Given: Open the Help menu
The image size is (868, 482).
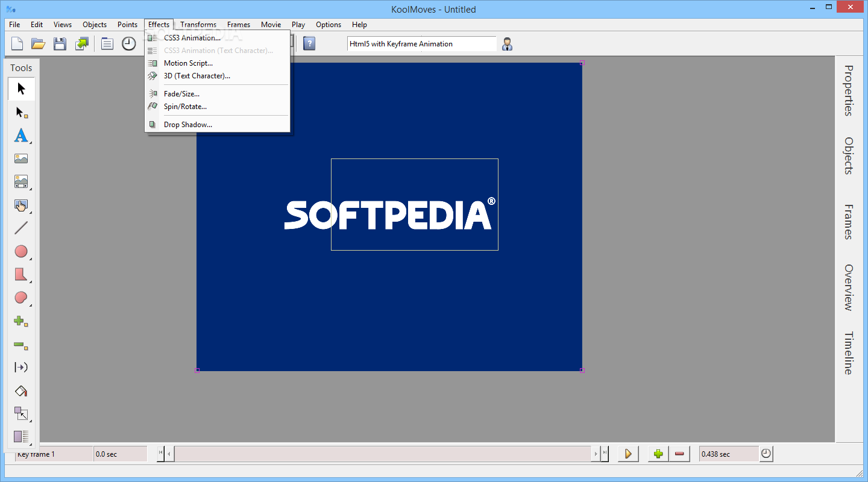Looking at the screenshot, I should [359, 25].
